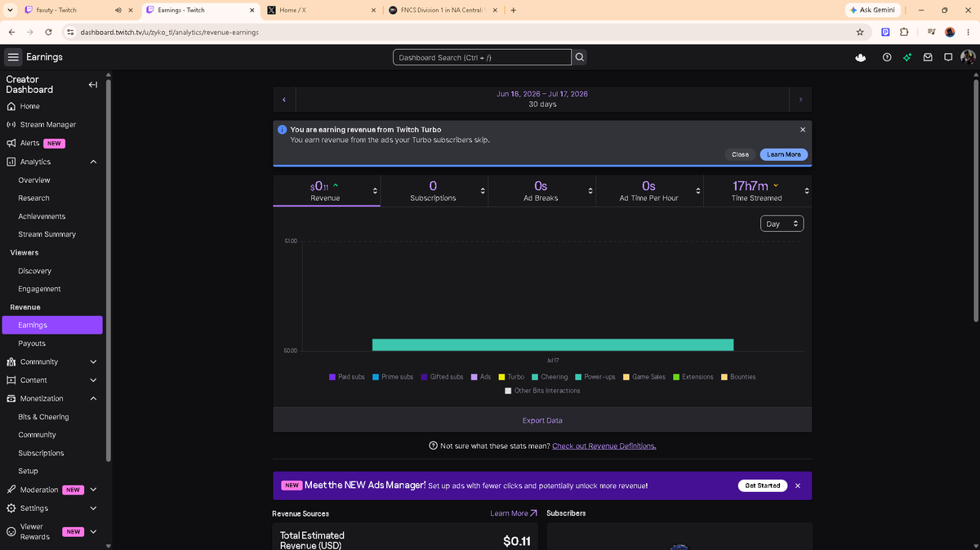Open the hamburger menu beside Earnings title
Screen dimensions: 980x550
pos(13,57)
